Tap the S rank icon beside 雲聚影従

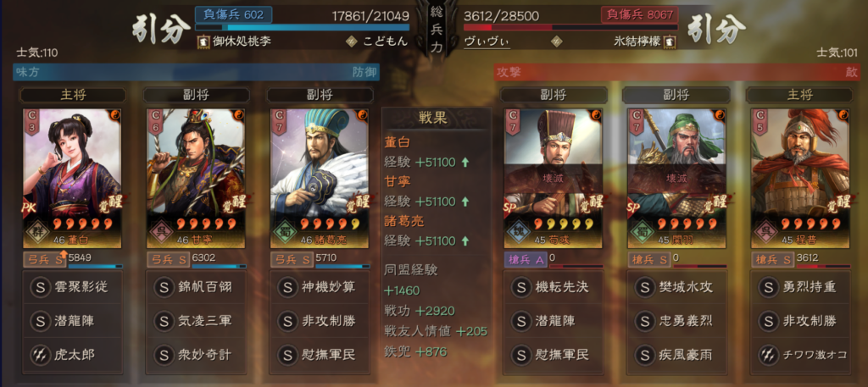pos(41,287)
